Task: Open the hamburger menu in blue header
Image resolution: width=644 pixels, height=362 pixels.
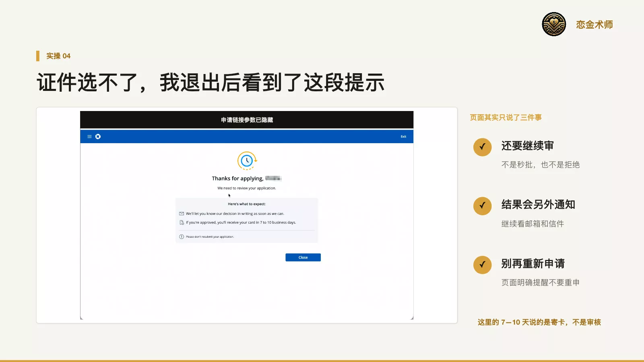Action: [x=89, y=137]
